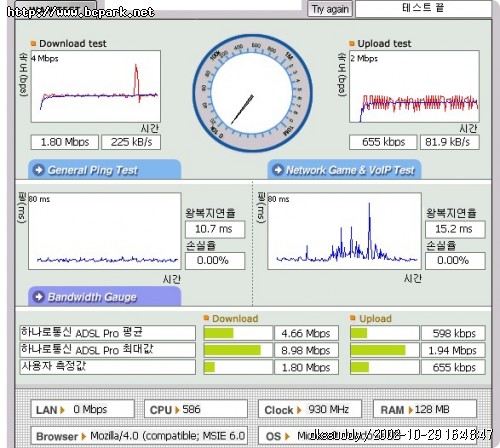This screenshot has height=448, width=500.
Task: Click the 8.98 Mbps download green bar
Action: pos(232,350)
